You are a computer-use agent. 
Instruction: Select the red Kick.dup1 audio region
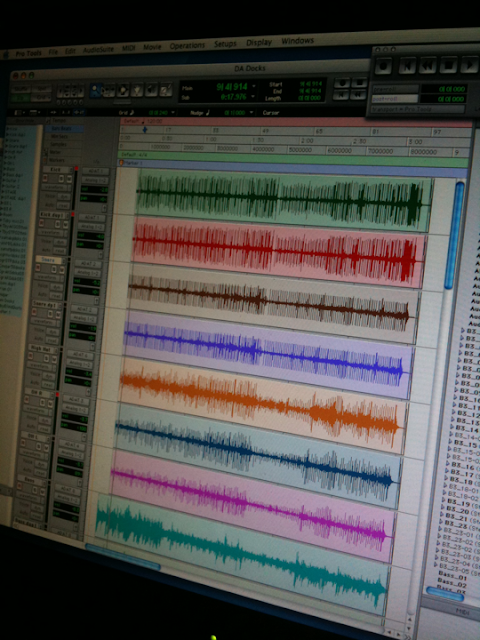[279, 251]
